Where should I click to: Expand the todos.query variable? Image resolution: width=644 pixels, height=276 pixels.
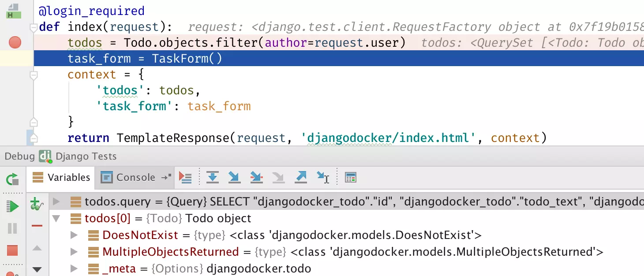pos(56,201)
